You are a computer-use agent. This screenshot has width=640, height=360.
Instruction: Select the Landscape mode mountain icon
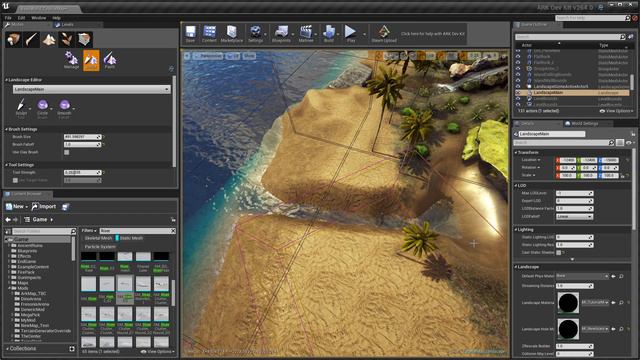pyautogui.click(x=49, y=40)
